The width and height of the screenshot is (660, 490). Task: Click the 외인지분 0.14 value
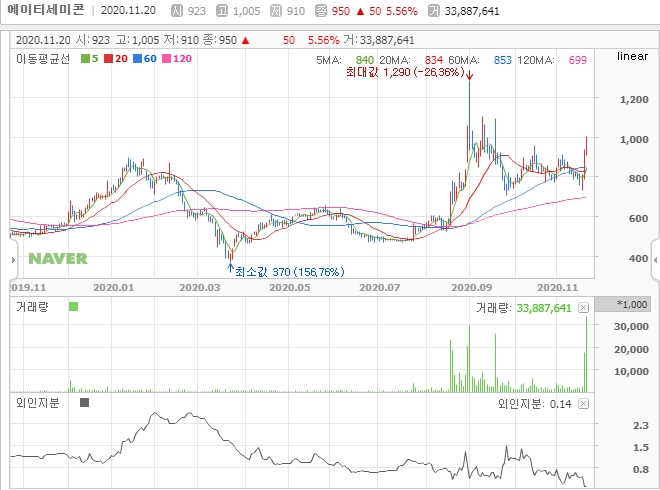click(x=560, y=404)
